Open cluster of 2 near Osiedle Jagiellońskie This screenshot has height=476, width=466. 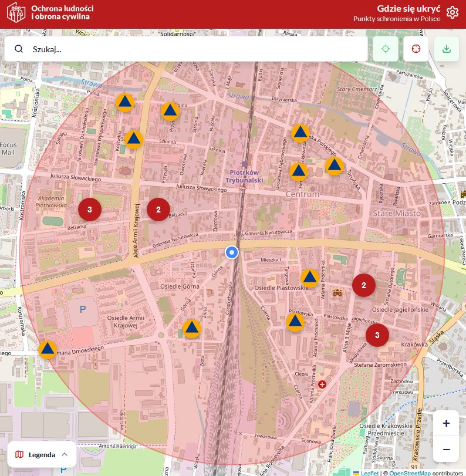(364, 285)
